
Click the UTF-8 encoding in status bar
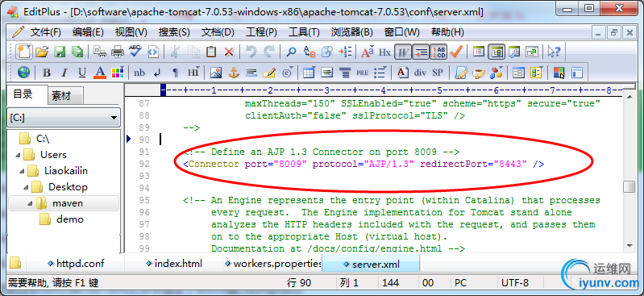click(x=514, y=283)
